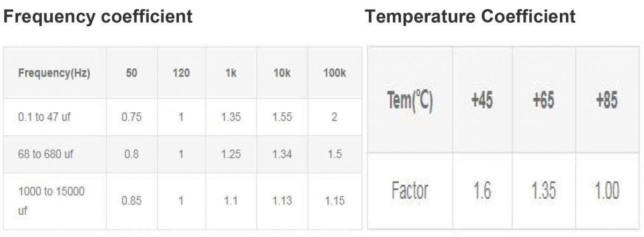Click the "Temperature Coefficient" heading
644x237 pixels.
tap(470, 16)
